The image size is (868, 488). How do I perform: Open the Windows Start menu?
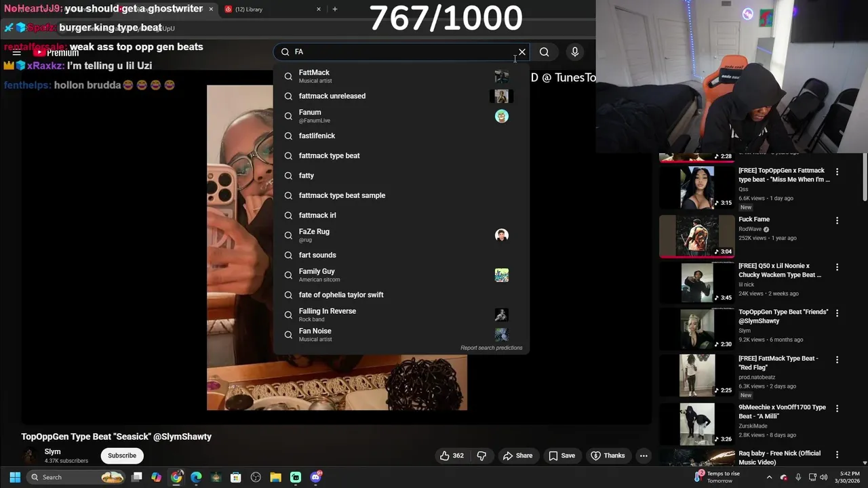[x=15, y=477]
